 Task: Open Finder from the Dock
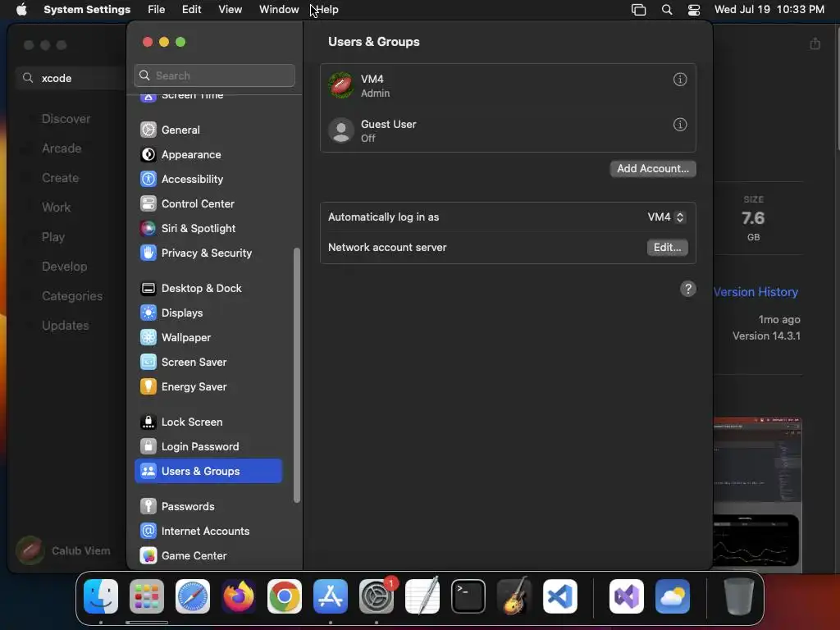101,596
